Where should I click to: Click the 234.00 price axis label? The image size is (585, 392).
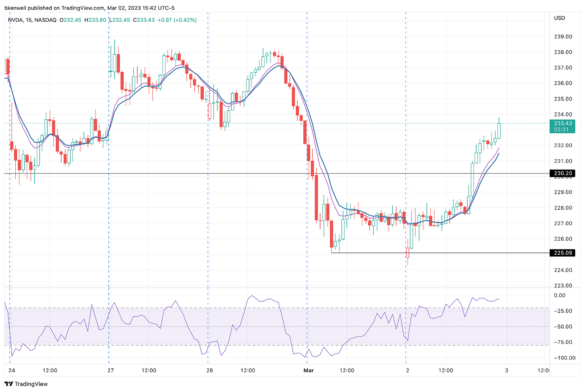(563, 114)
